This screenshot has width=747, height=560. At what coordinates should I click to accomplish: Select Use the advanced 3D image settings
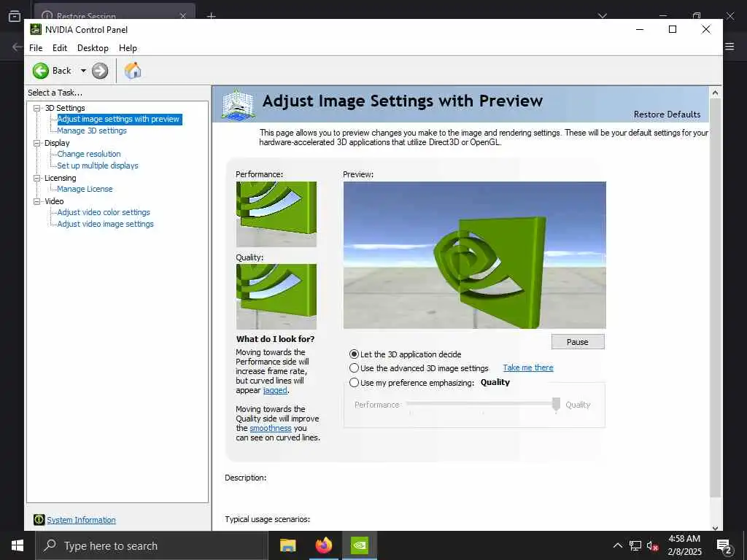click(354, 368)
